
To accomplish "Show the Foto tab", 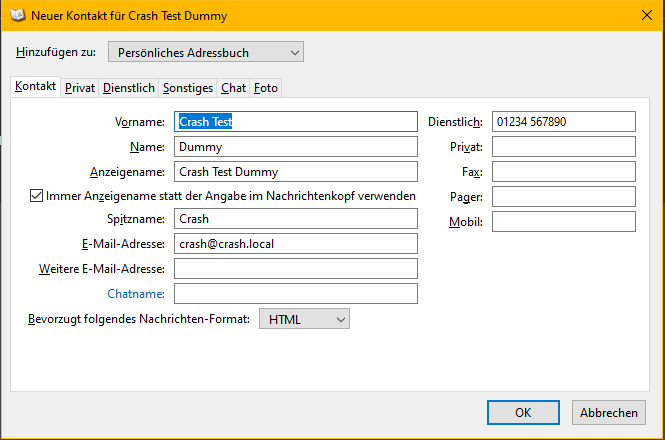I will [x=266, y=88].
